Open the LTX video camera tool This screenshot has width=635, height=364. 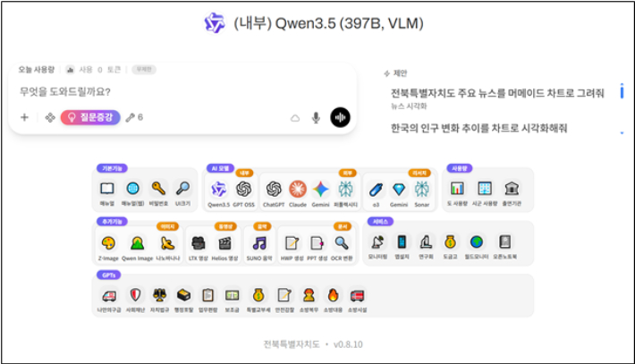coord(198,243)
